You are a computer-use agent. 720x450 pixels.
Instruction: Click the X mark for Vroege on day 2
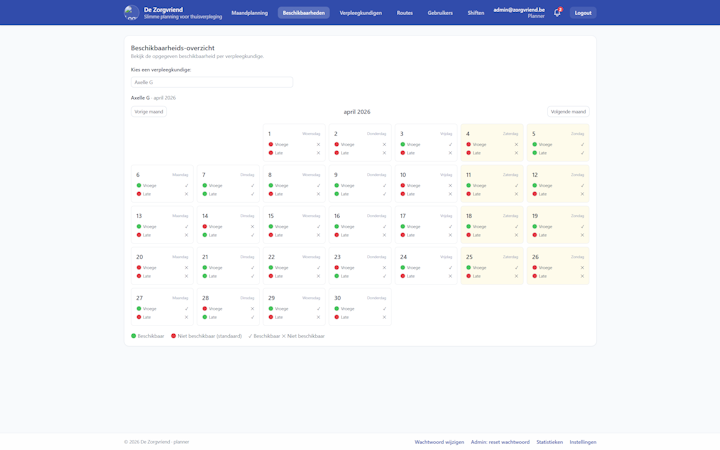[384, 144]
